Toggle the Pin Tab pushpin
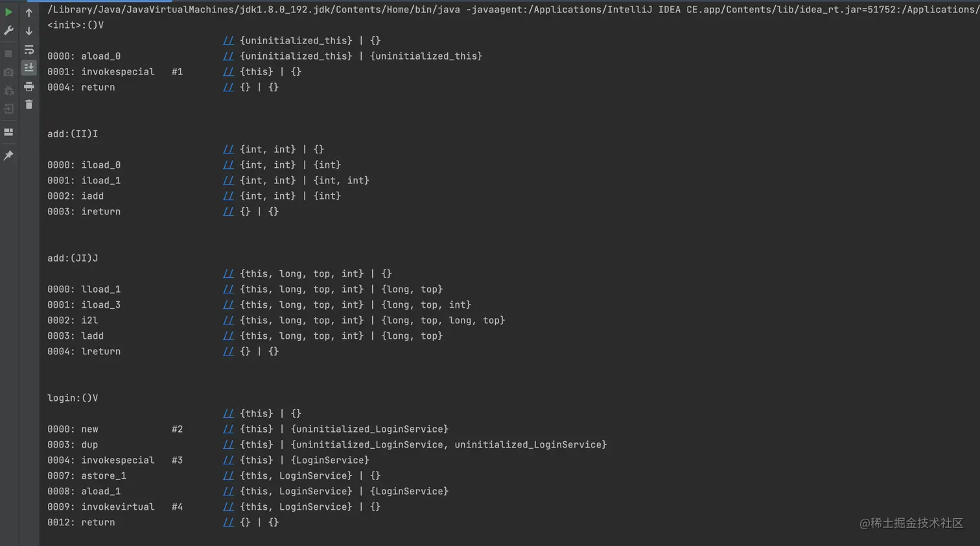This screenshot has width=980, height=546. (8, 155)
